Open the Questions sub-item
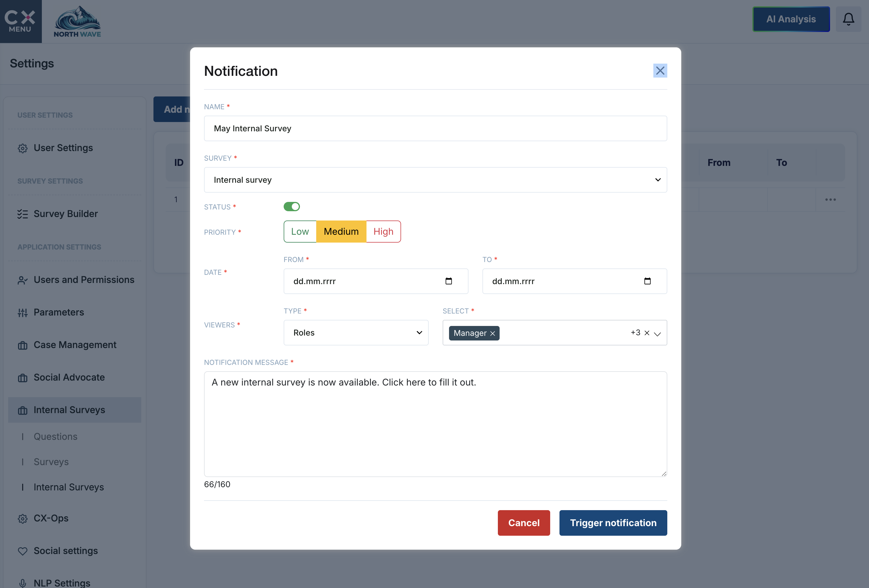The image size is (869, 588). click(55, 437)
